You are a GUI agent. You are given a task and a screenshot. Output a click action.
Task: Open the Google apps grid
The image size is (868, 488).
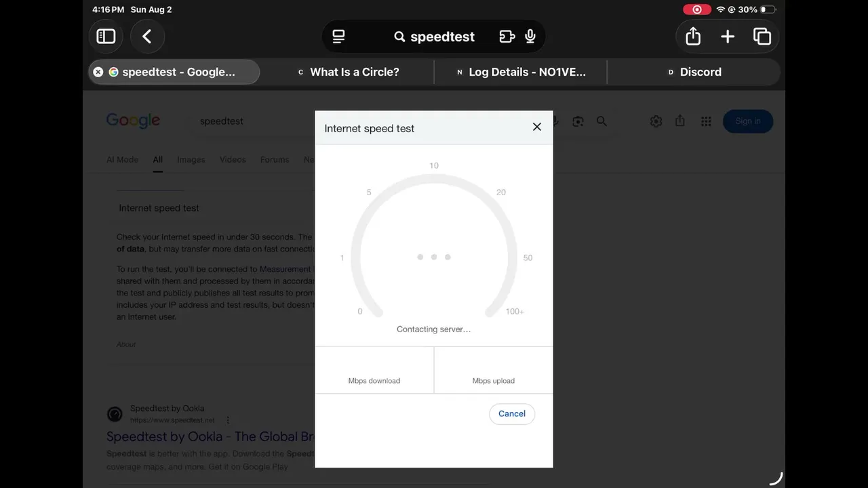tap(706, 121)
